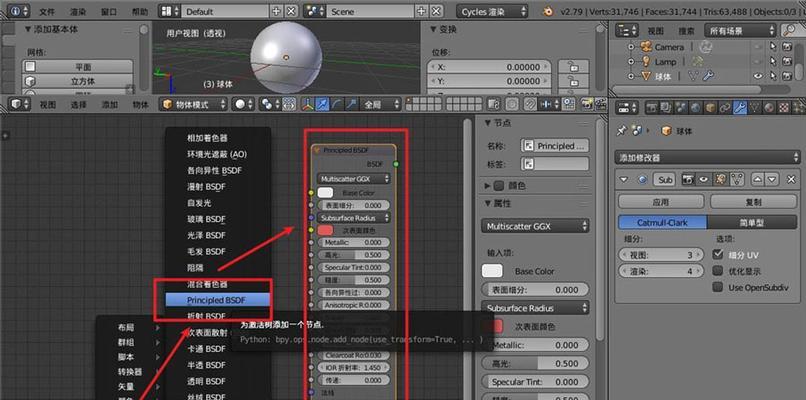The image size is (806, 400).
Task: Delete the Subsurf modifier with X
Action: (x=791, y=179)
